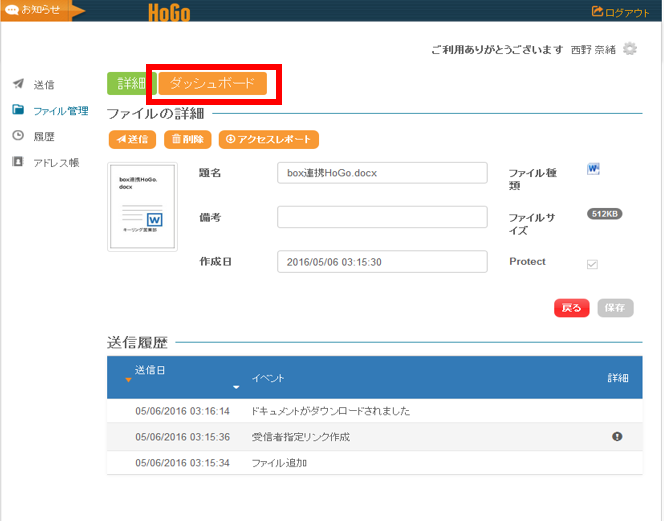The width and height of the screenshot is (664, 528).
Task: Switch to the 詳細 tab
Action: 130,83
